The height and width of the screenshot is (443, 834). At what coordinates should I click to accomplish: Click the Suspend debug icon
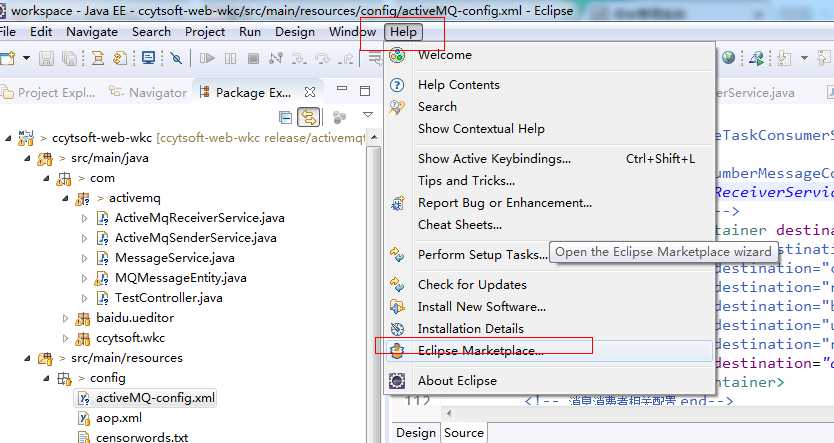(230, 58)
